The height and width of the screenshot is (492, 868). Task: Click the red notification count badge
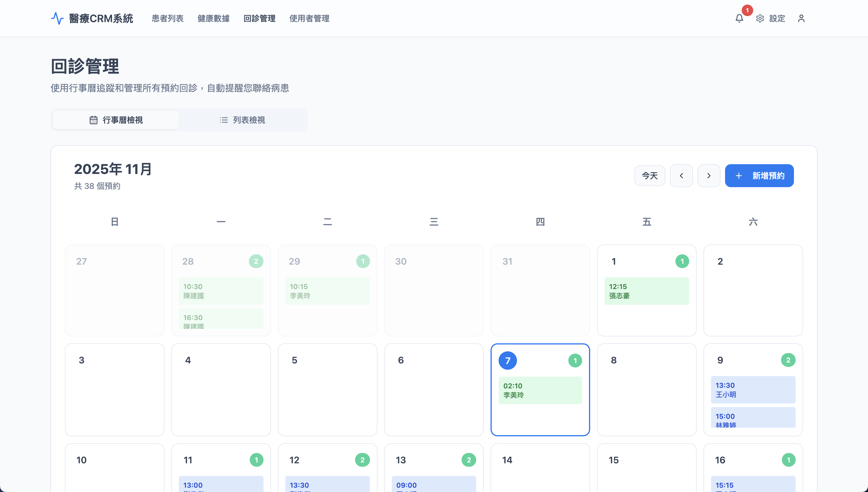(747, 10)
